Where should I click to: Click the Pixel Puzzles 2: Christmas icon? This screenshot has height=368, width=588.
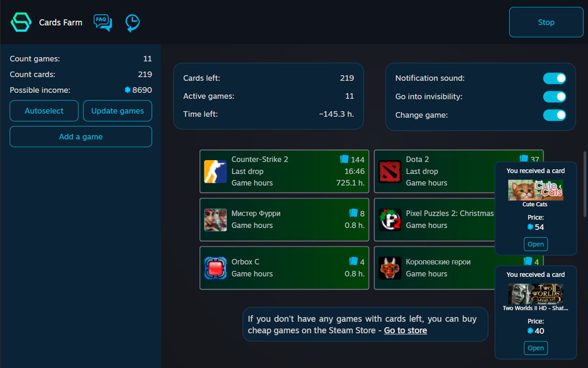(x=390, y=219)
